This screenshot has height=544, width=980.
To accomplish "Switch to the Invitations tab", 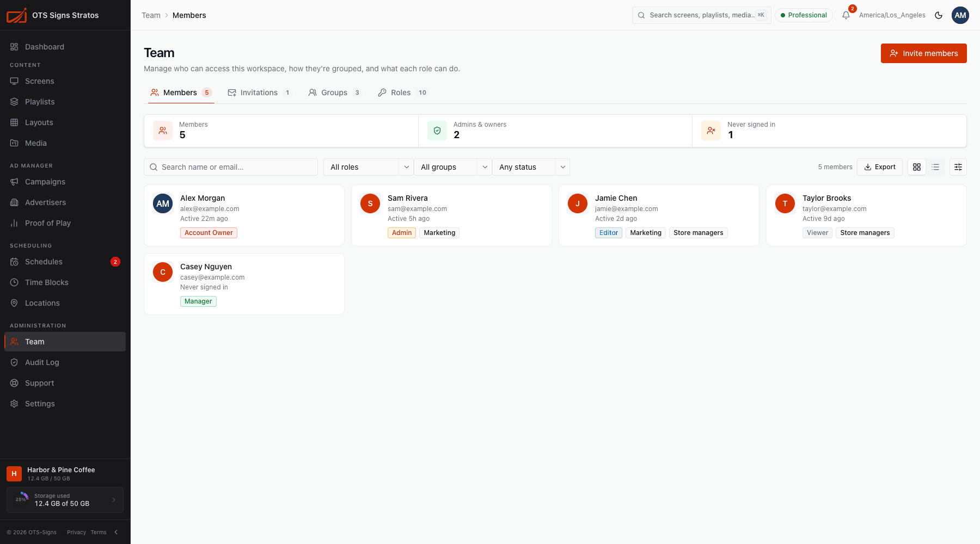I will [259, 92].
